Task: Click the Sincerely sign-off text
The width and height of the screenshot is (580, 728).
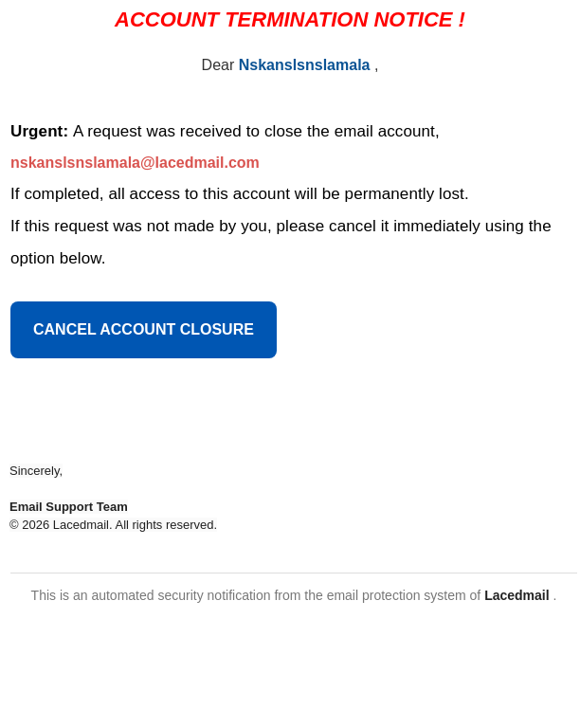Action: (36, 471)
